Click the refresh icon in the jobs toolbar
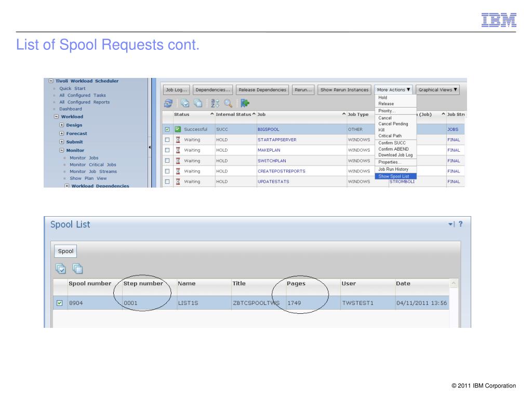Viewport: 532px width, 399px height. click(168, 103)
